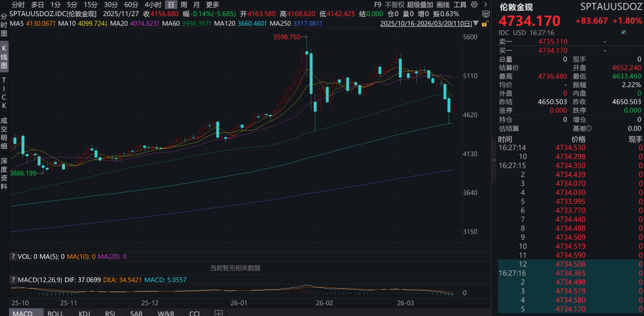Image resolution: width=644 pixels, height=316 pixels.
Task: Toggle the 超级叠加 overlay option
Action: 419,4
